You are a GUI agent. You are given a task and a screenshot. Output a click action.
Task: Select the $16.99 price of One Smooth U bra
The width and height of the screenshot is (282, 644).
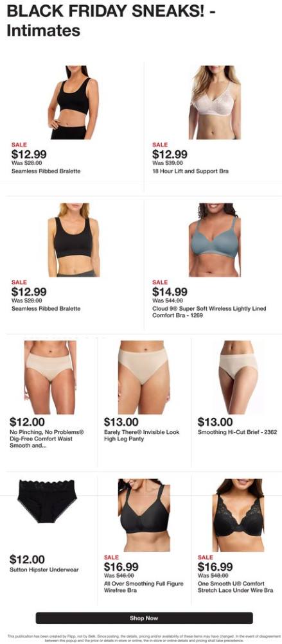215,567
